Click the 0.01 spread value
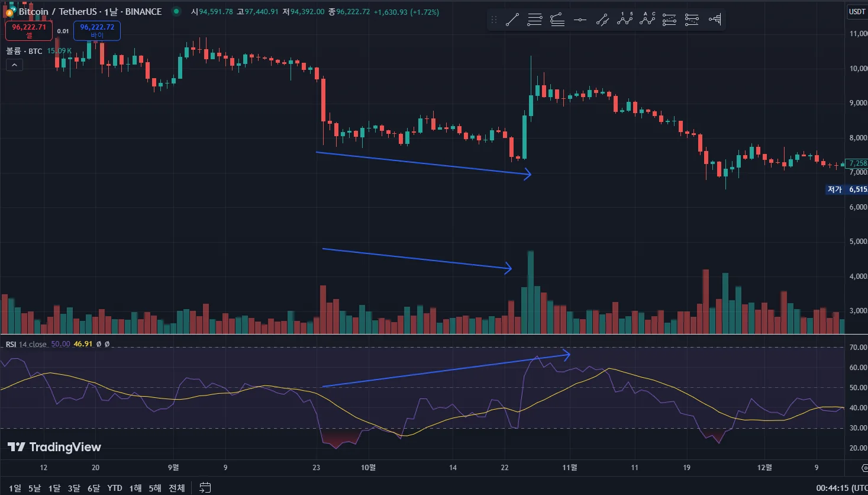Screen dimensions: 868x495 [63, 31]
